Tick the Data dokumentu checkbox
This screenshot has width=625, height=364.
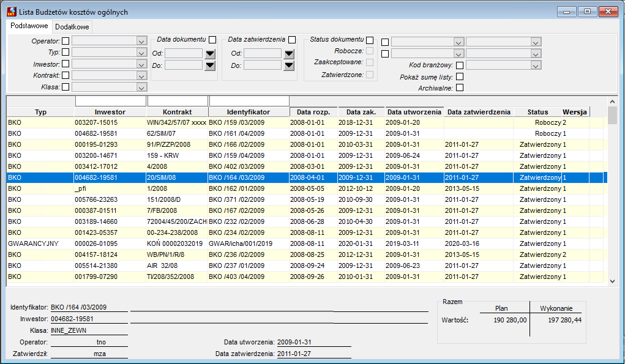click(212, 40)
